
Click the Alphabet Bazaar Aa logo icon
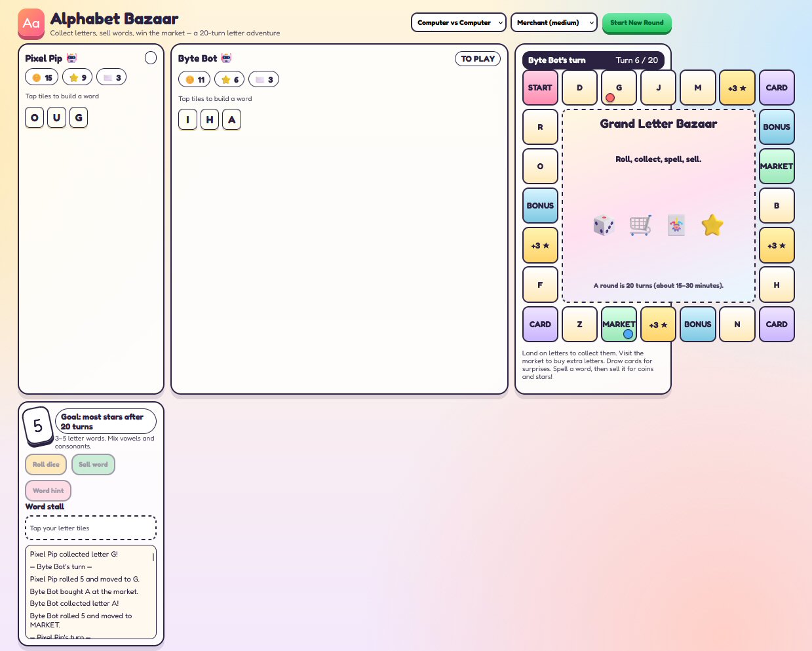click(31, 23)
